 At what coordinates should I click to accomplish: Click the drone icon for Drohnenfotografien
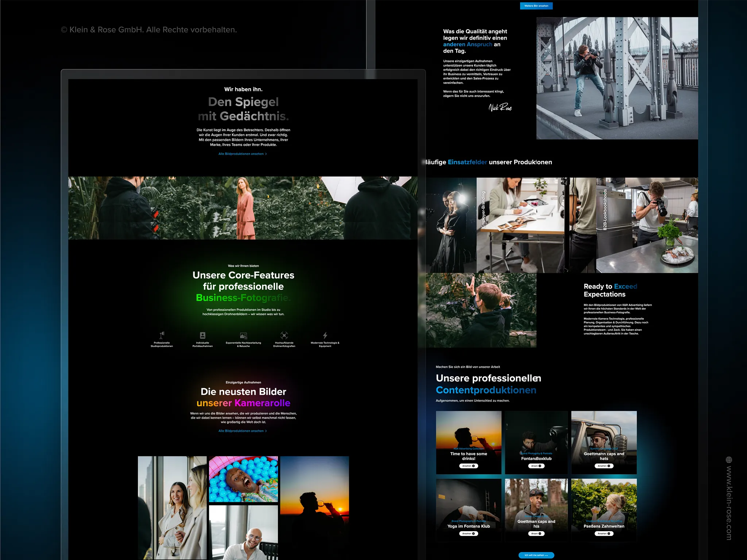[x=284, y=335]
